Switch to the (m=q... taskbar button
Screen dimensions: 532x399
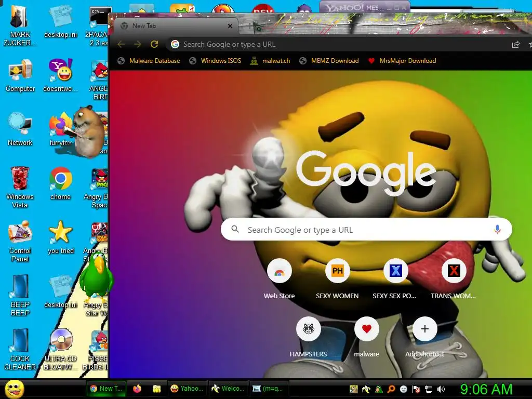coord(269,389)
